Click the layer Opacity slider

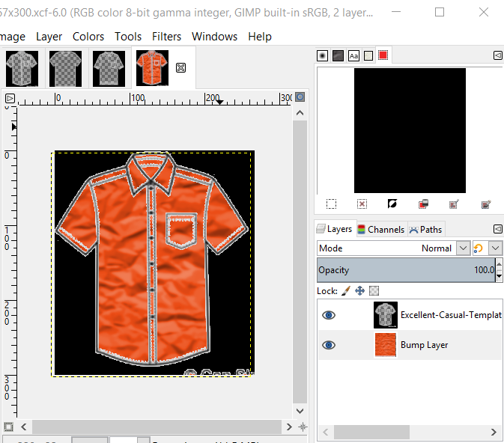click(404, 270)
